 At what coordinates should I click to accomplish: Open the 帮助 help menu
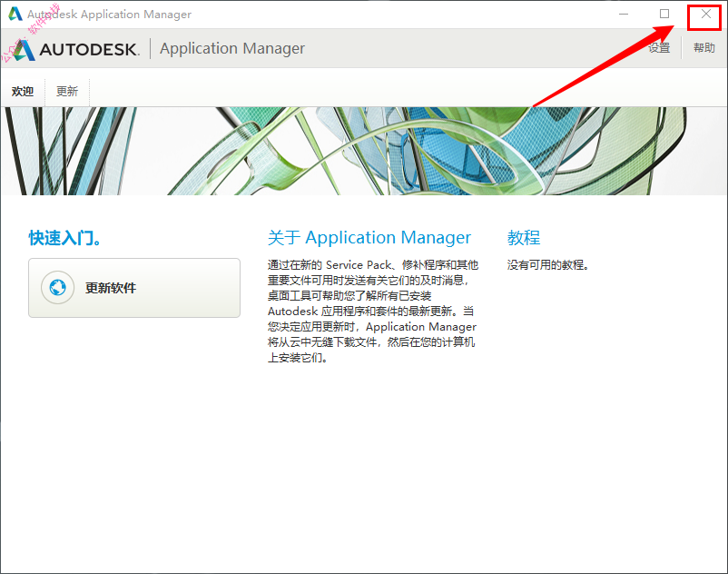[x=703, y=48]
